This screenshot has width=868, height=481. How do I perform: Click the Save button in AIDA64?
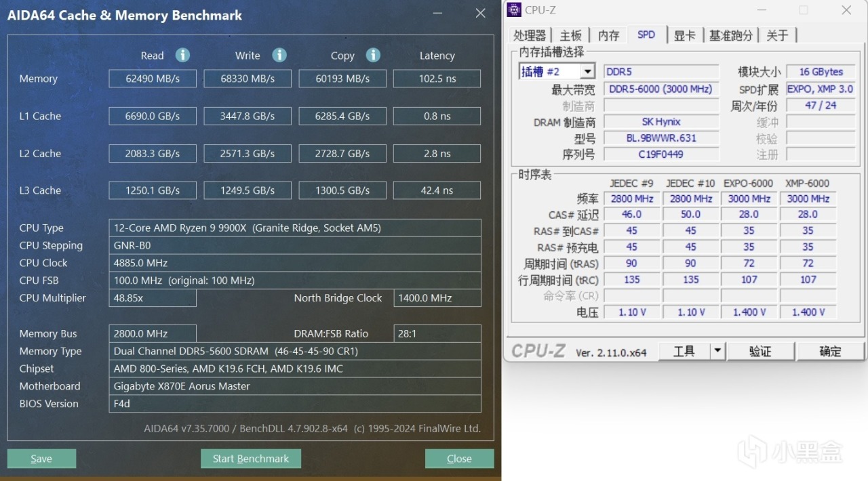[41, 459]
